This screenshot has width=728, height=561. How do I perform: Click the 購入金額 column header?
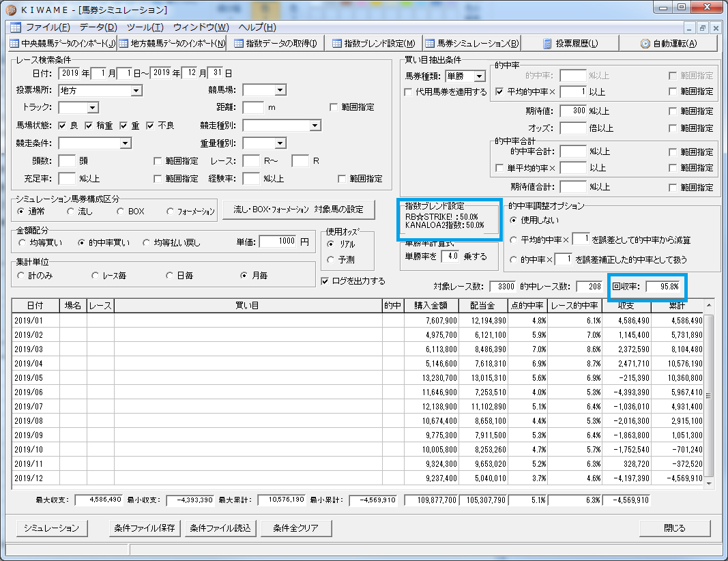pyautogui.click(x=431, y=306)
